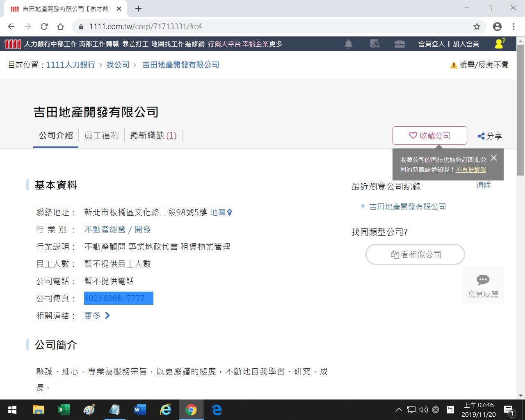Bookmark this page with the star icon
This screenshot has width=525, height=420.
click(x=477, y=27)
